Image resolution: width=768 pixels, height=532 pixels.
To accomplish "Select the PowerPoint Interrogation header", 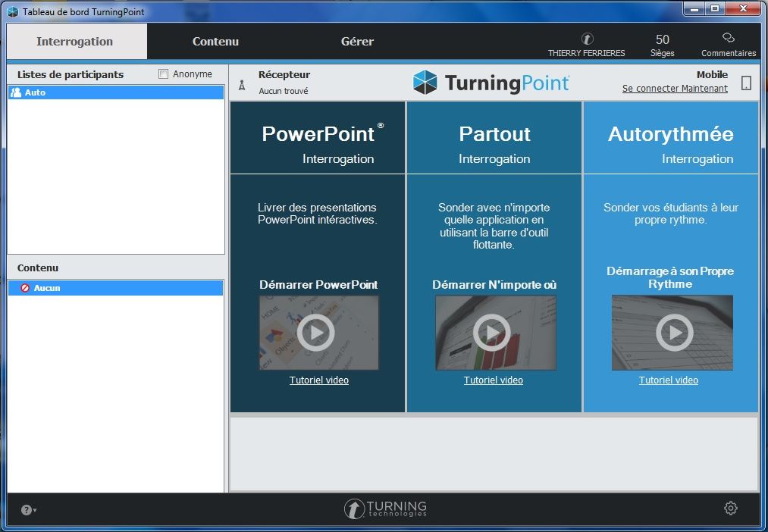I will point(318,138).
